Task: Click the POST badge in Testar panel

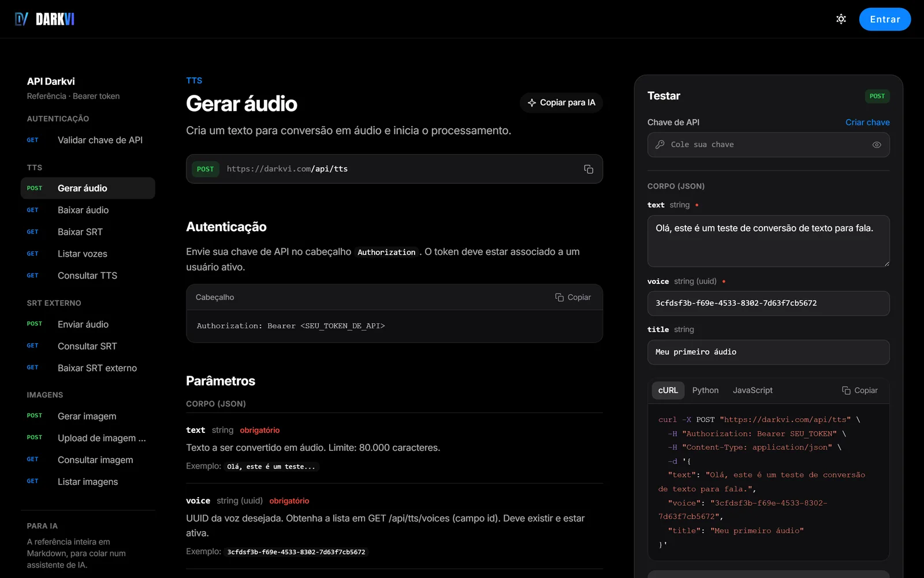Action: point(877,96)
